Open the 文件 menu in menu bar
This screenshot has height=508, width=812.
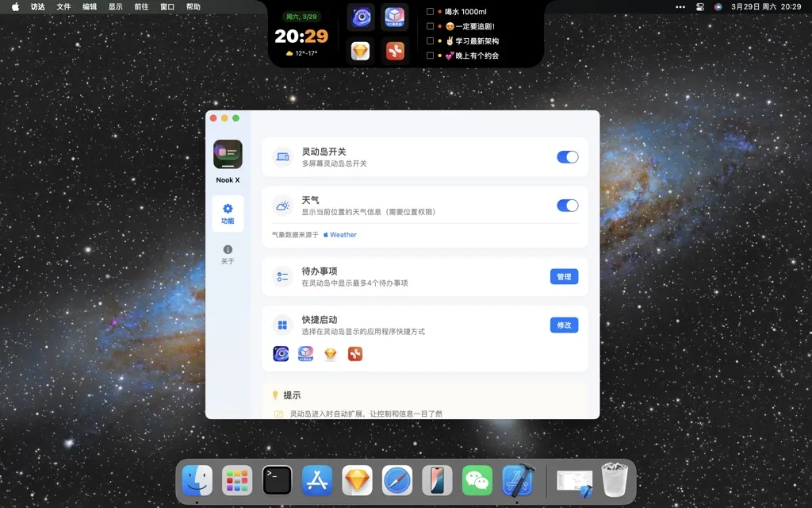tap(63, 6)
